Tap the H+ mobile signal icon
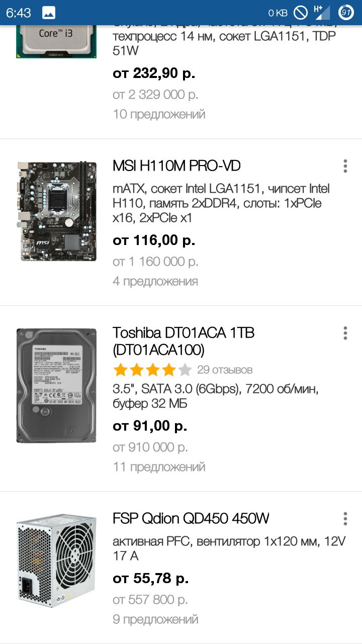The width and height of the screenshot is (362, 644). coord(321,13)
